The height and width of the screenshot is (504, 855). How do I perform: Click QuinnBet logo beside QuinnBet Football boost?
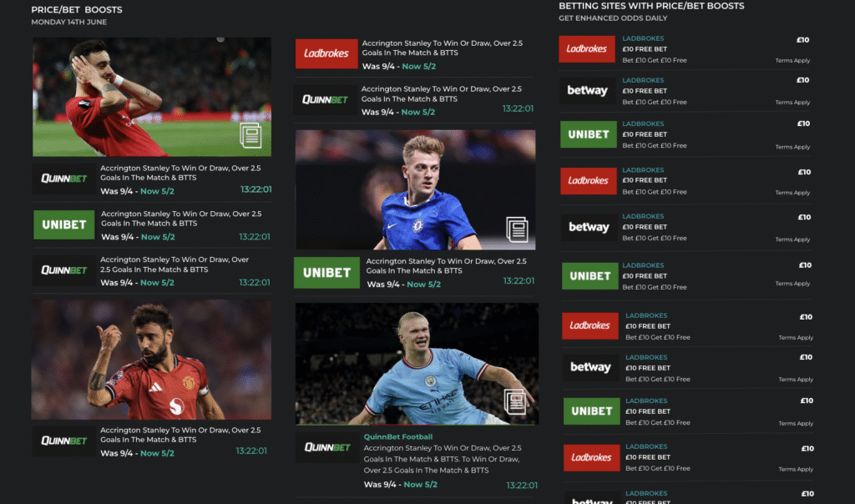click(x=327, y=447)
